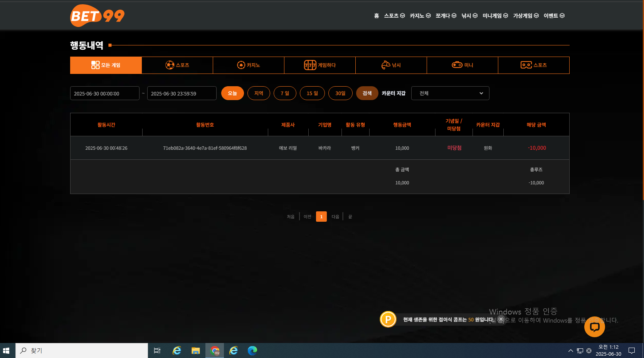The width and height of the screenshot is (644, 358).
Task: Go to page 1 in the pagination
Action: [321, 217]
